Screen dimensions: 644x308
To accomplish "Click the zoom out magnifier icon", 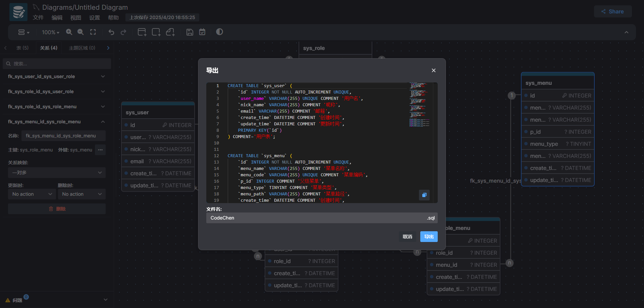I will [80, 32].
